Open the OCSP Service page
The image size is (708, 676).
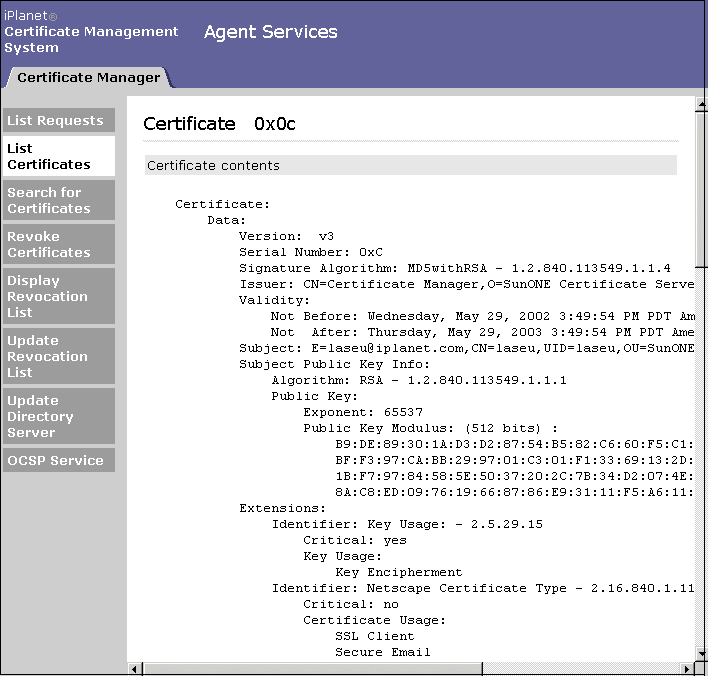tap(57, 461)
